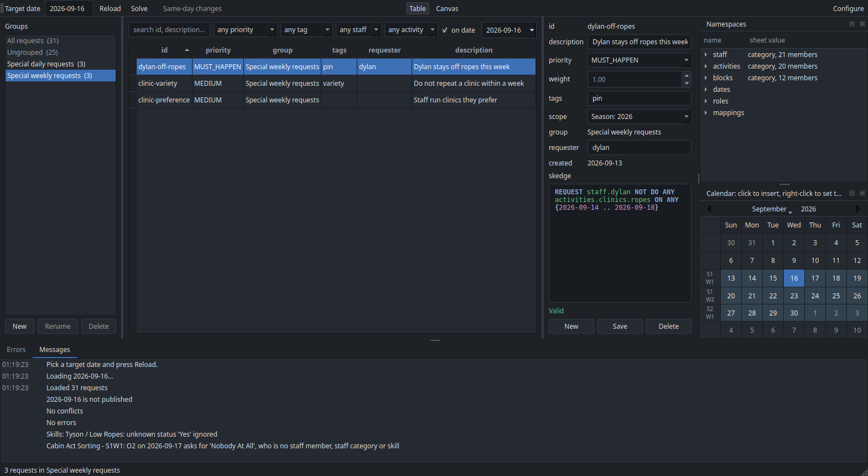Open the Configure menu
Viewport: 868px width, 476px height.
(848, 8)
